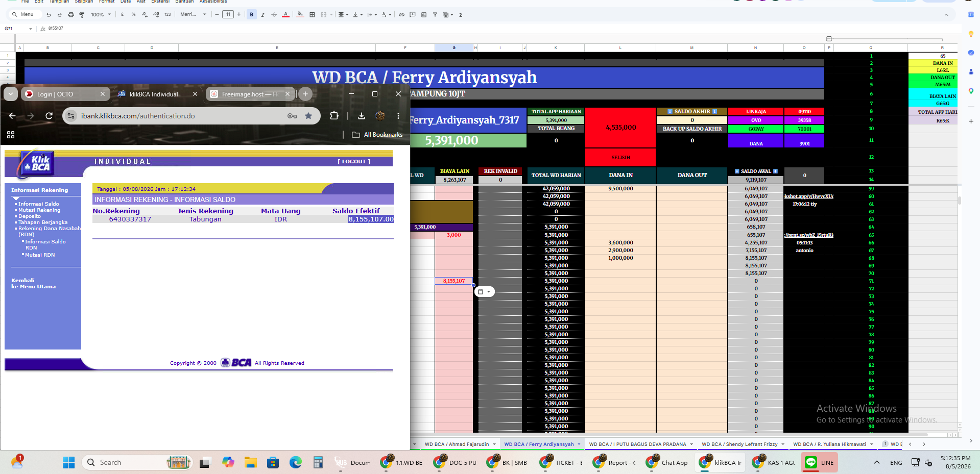Open the LINE app from the taskbar

coord(819,463)
